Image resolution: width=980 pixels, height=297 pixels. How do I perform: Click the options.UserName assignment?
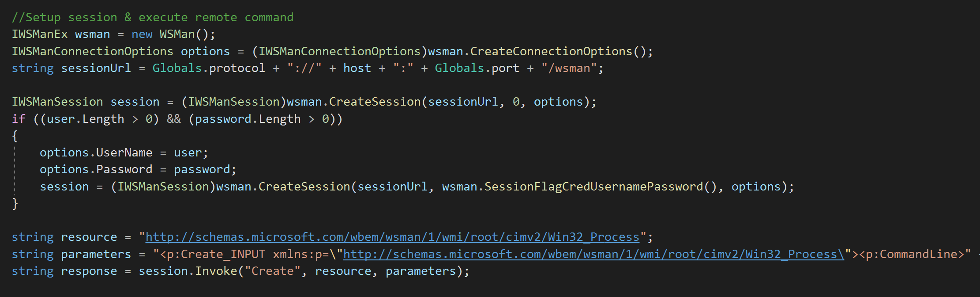[x=96, y=153]
